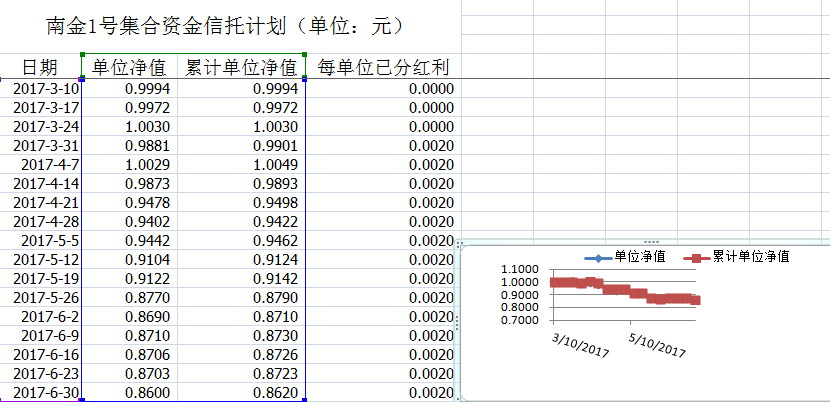The image size is (830, 402).
Task: Click the blue diamond legend marker for 单位净值
Action: point(596,257)
